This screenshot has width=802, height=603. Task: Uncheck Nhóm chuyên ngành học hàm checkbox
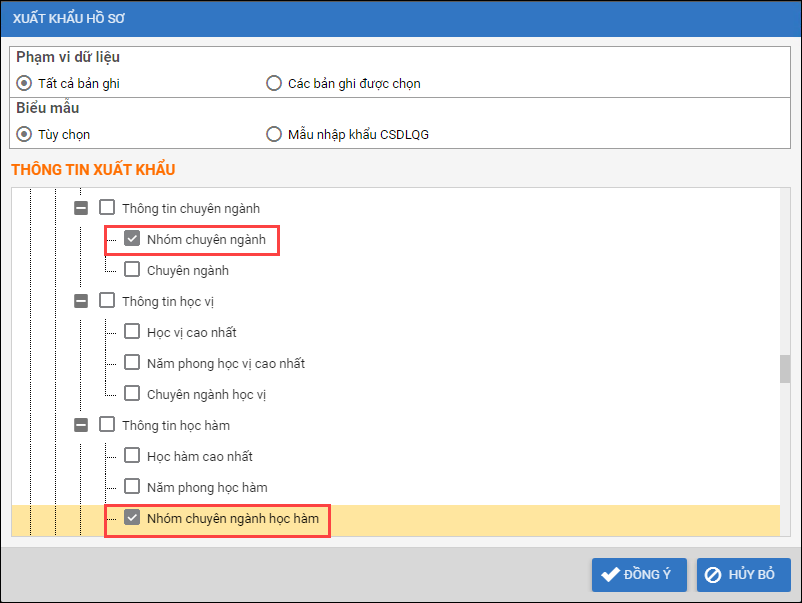tap(132, 518)
